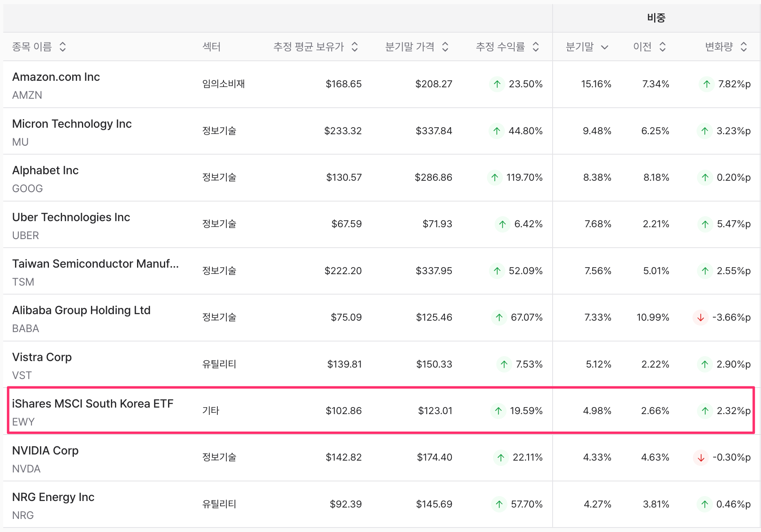Click the 변화량 header label

[x=719, y=47]
